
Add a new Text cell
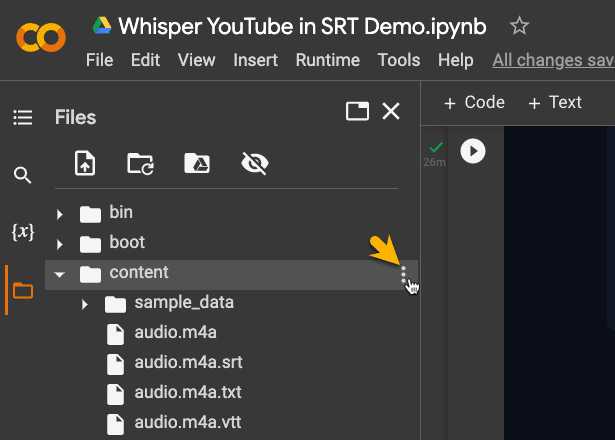click(x=555, y=103)
